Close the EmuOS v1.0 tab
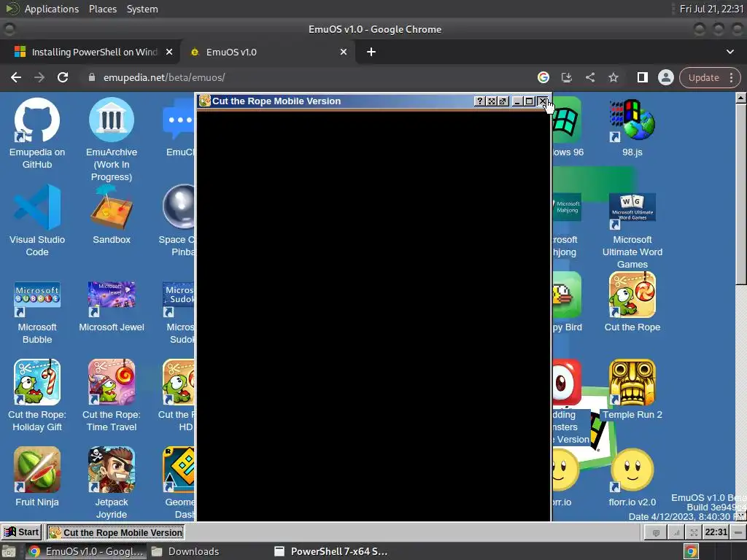747x560 pixels. (344, 52)
